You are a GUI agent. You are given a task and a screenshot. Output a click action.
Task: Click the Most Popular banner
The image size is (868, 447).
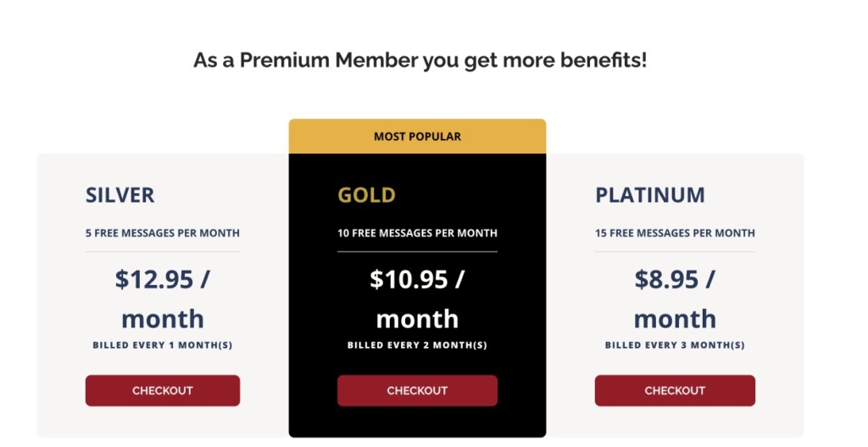[417, 137]
